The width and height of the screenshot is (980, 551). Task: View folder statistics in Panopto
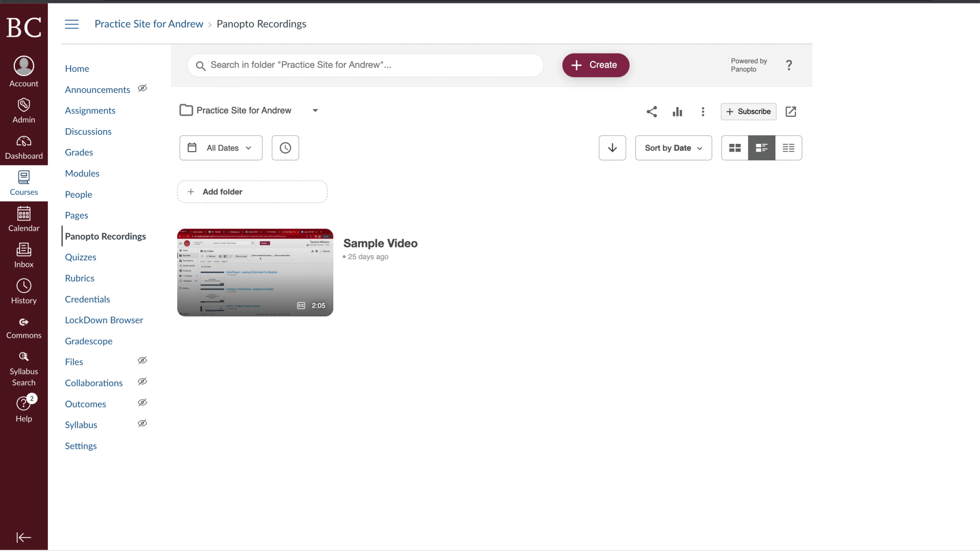tap(677, 112)
